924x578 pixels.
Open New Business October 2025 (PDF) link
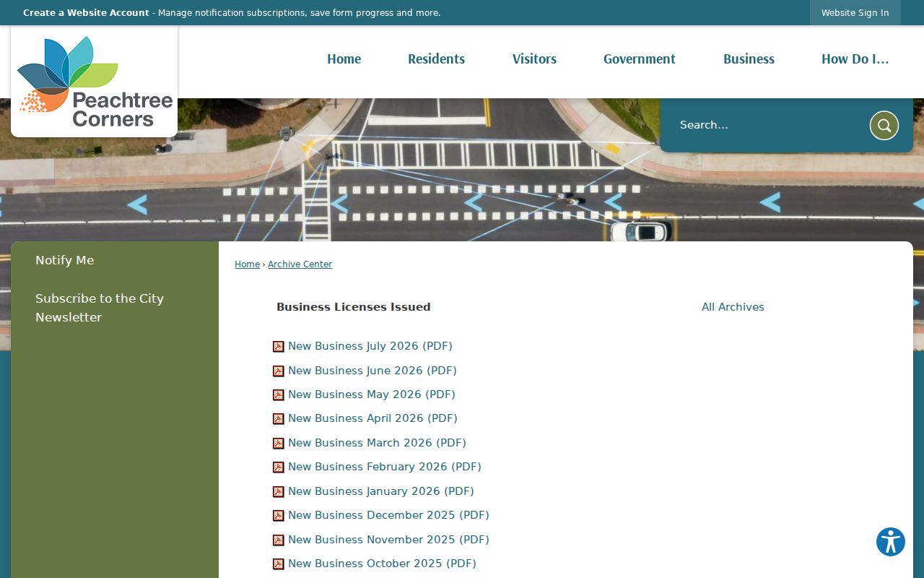point(382,564)
